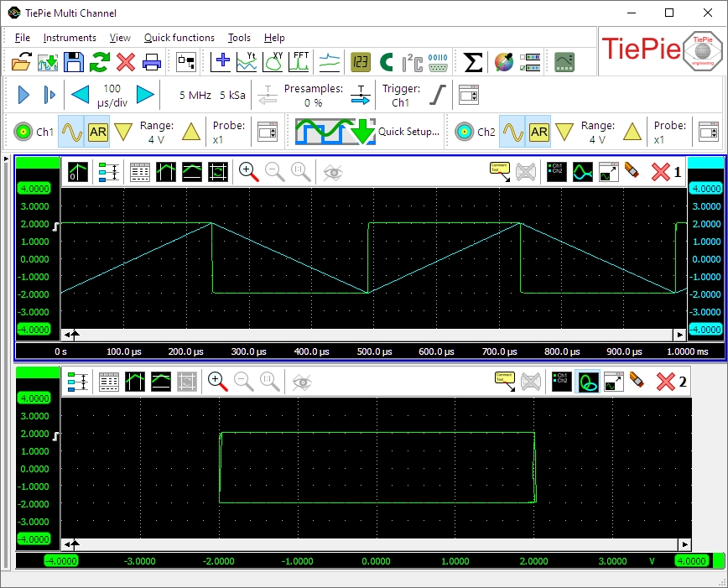Click graph 1 horizontal scrollbar right arrow

click(681, 335)
